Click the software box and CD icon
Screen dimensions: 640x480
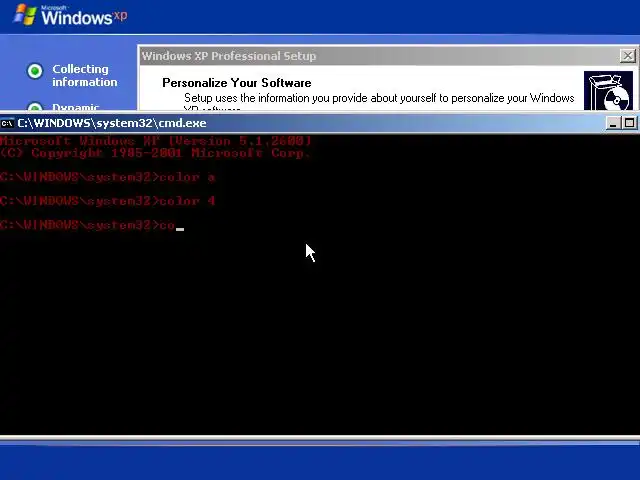pyautogui.click(x=608, y=91)
